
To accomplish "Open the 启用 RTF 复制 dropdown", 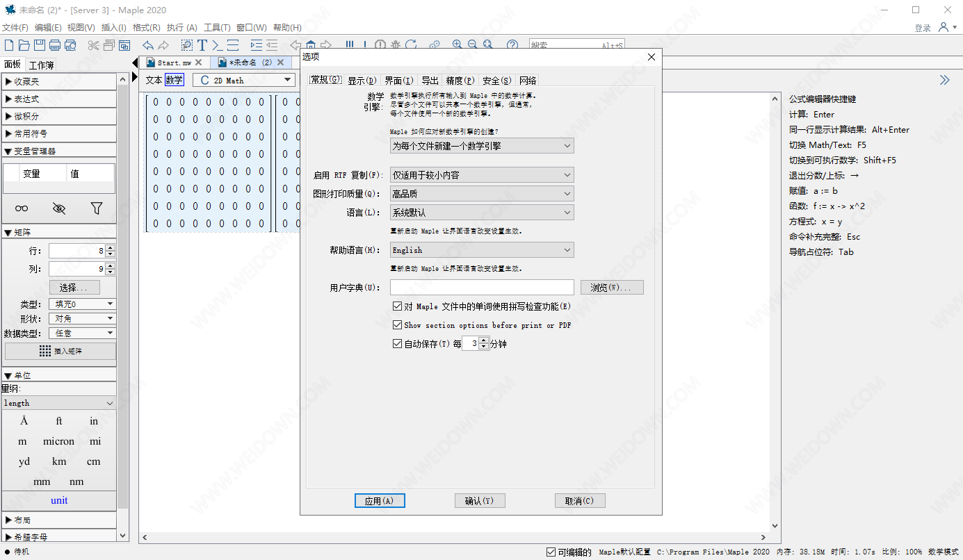I will tap(482, 175).
